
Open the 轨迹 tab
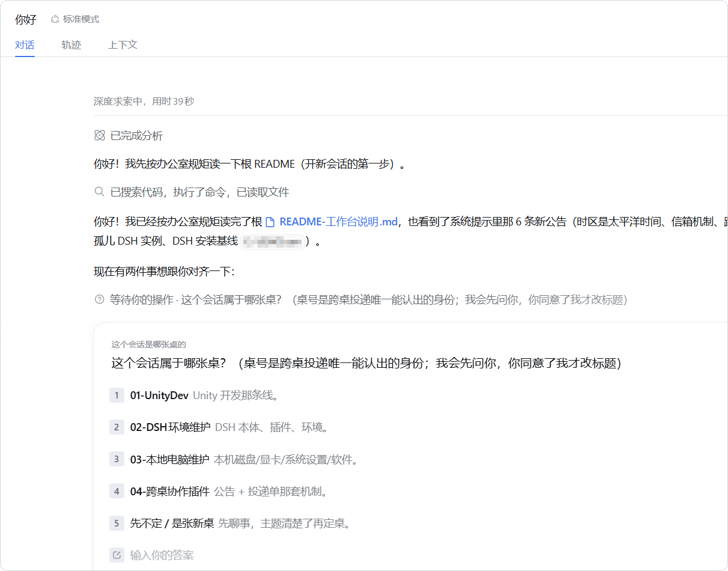pyautogui.click(x=71, y=45)
